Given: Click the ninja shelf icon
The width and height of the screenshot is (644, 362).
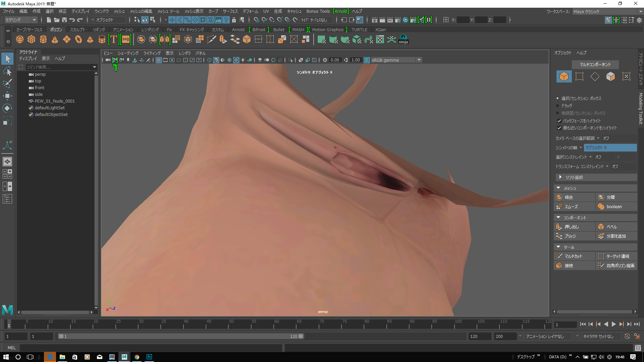Looking at the screenshot, I should (403, 40).
